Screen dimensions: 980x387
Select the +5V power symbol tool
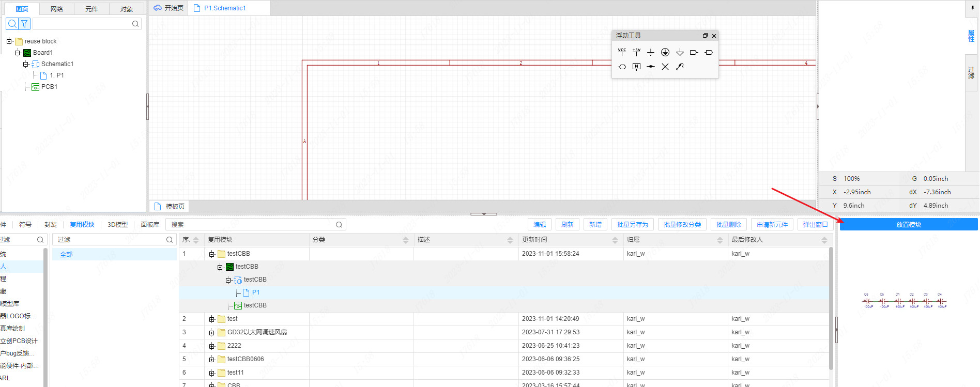[x=636, y=52]
